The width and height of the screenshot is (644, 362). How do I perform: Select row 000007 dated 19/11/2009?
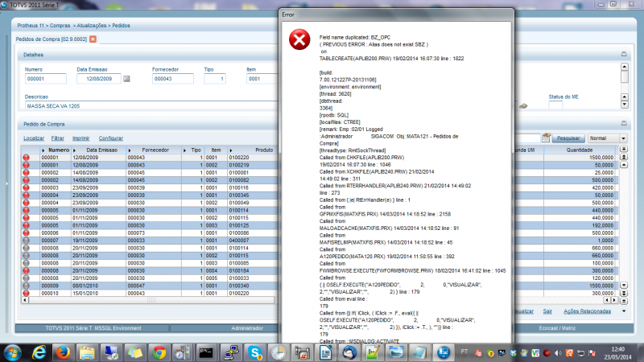pos(149,240)
